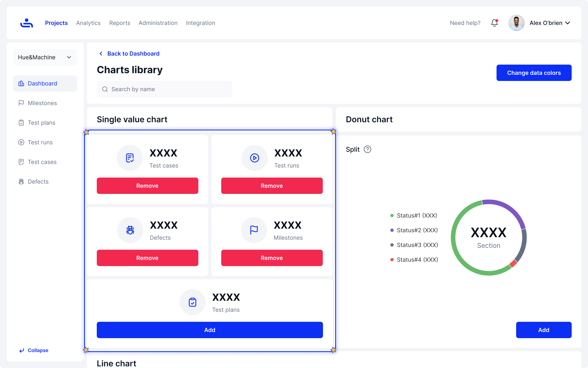Click the app logo in the header
The width and height of the screenshot is (588, 368).
tap(27, 23)
